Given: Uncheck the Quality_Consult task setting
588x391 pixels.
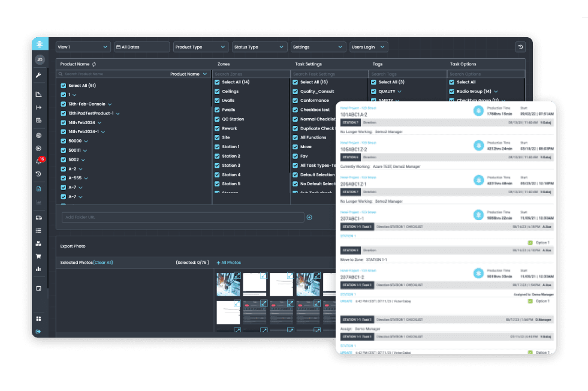Looking at the screenshot, I should (x=294, y=91).
